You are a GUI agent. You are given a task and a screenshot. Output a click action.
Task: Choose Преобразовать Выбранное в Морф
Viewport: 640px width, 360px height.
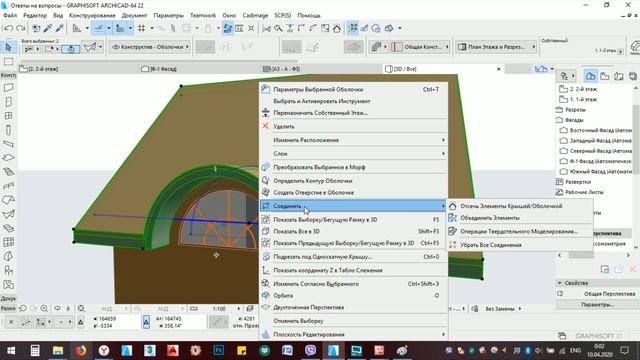354,167
